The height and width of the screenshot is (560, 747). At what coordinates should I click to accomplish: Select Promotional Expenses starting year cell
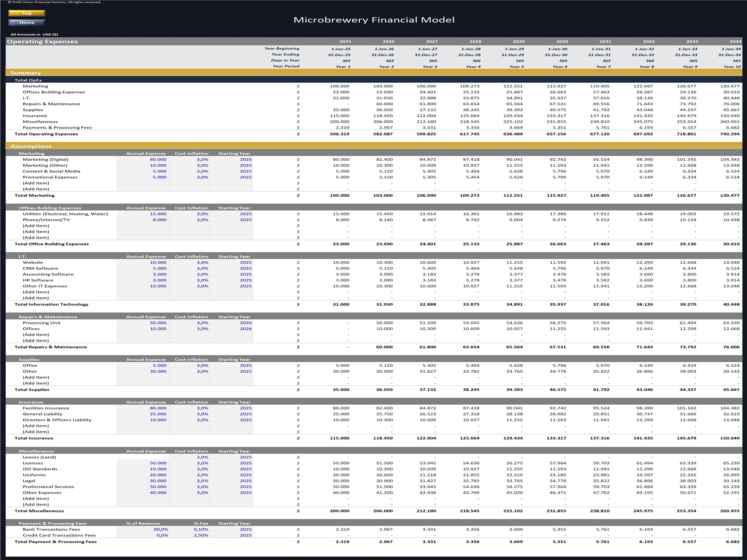click(x=231, y=177)
